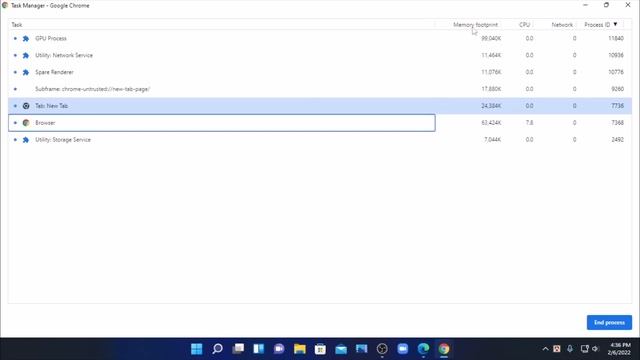Open File Explorer from the taskbar
The height and width of the screenshot is (360, 640).
point(300,349)
